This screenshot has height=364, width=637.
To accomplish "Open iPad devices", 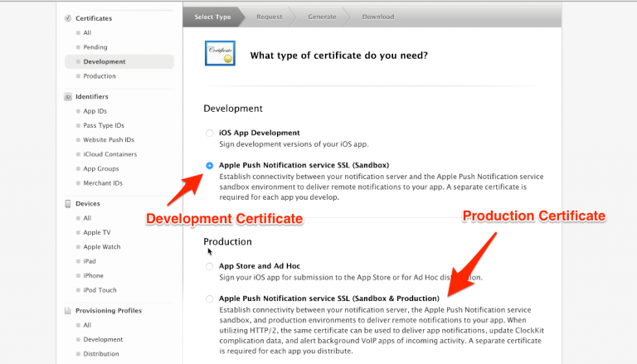I will 90,261.
